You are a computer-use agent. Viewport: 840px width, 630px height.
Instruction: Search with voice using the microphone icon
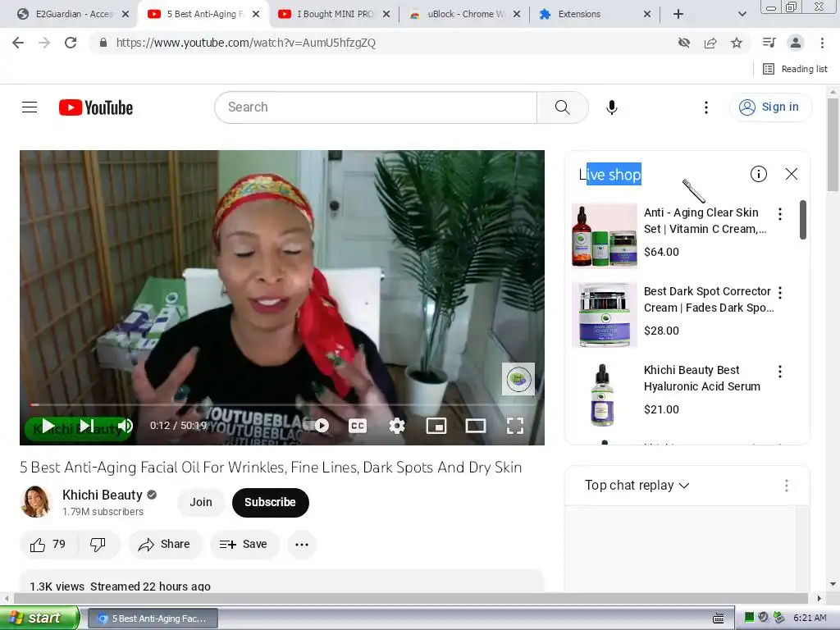point(612,107)
